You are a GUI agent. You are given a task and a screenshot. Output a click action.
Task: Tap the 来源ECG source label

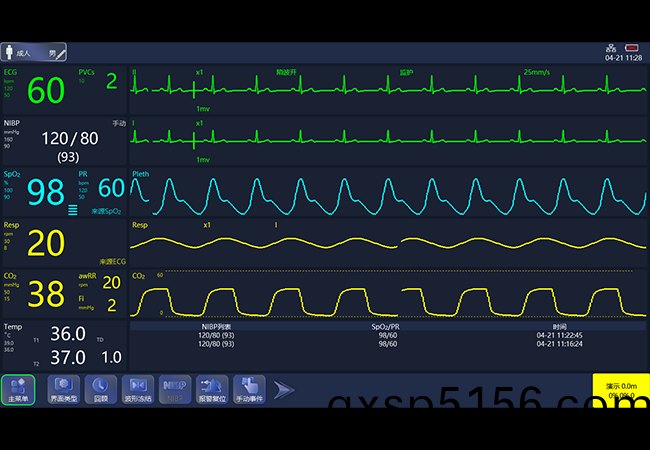tap(112, 262)
